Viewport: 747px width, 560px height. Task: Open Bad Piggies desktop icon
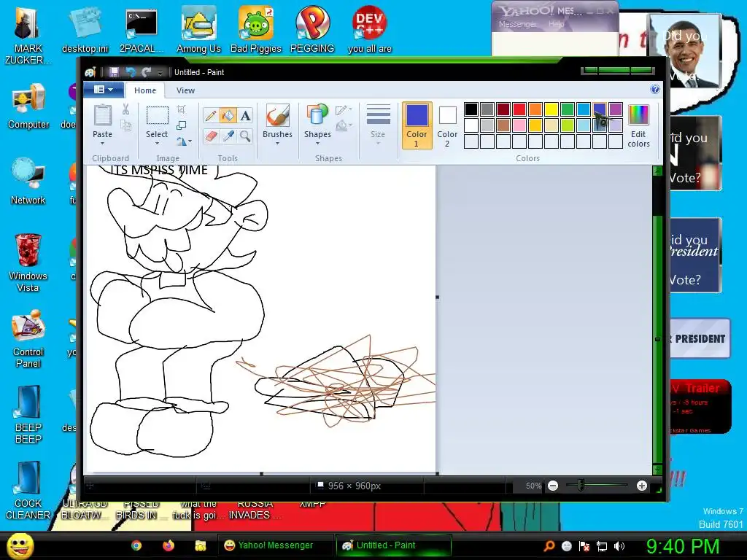256,29
